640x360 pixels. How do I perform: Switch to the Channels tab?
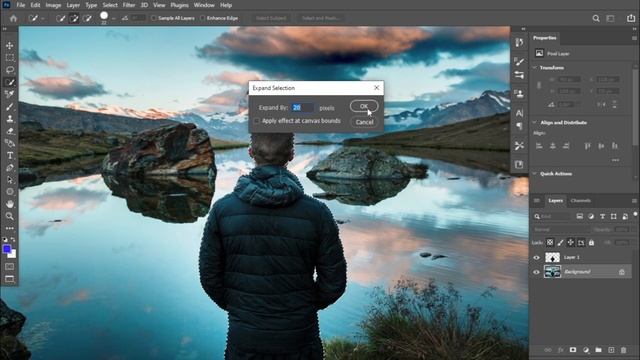[580, 200]
